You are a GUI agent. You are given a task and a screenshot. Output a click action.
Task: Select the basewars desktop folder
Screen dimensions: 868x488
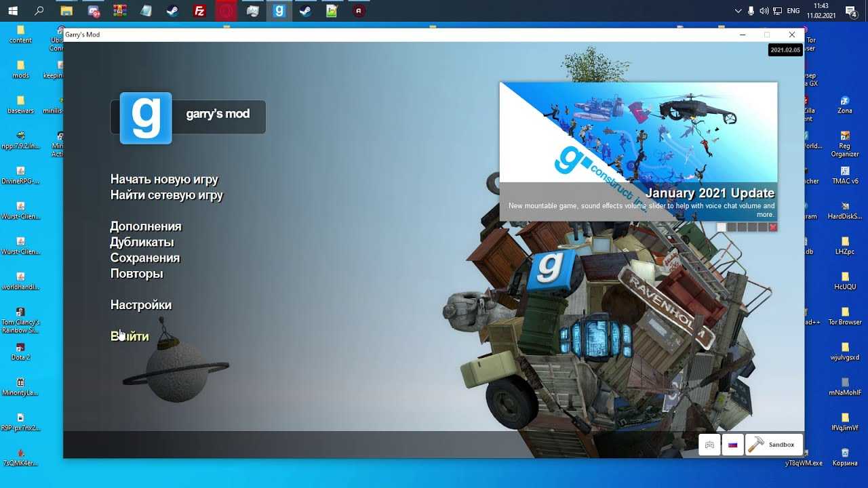(20, 105)
